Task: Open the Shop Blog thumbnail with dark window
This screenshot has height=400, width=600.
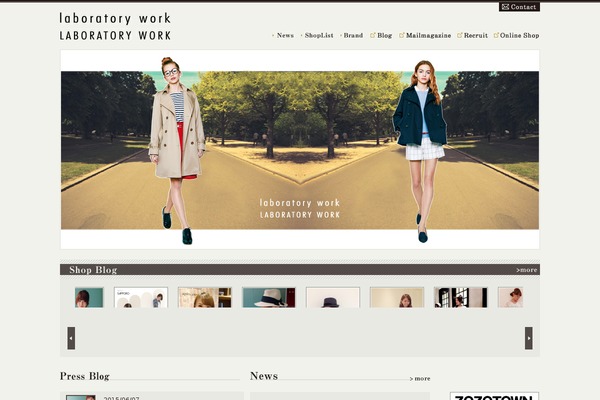Action: (x=461, y=297)
